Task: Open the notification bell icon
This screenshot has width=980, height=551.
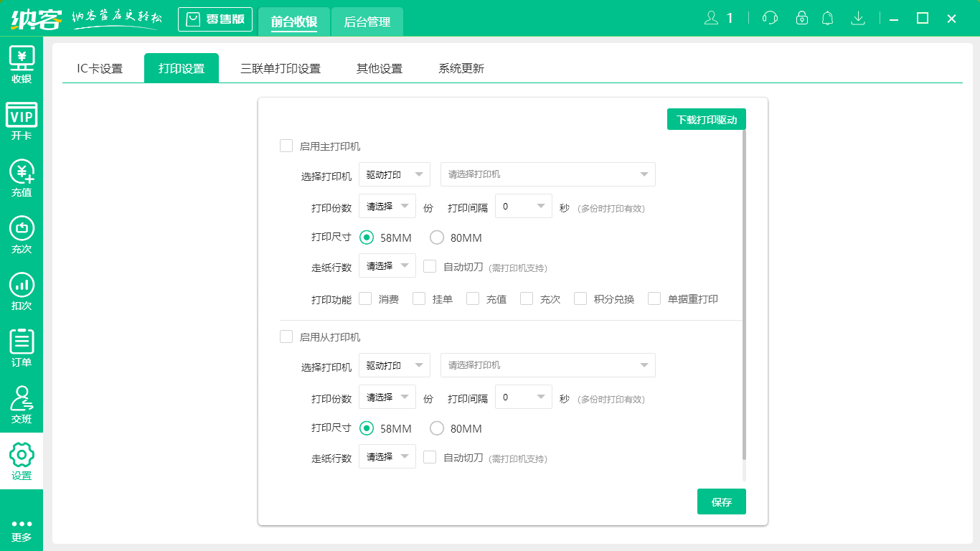Action: 828,18
